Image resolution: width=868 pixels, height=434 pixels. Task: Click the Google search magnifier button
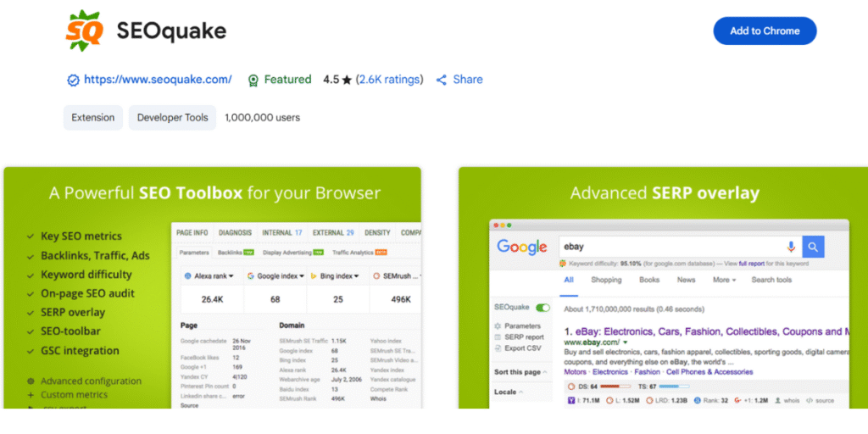[813, 247]
